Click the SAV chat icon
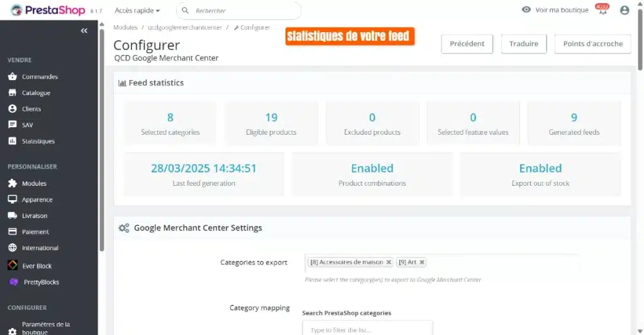Screen dimensions: 644x335 pos(13,125)
